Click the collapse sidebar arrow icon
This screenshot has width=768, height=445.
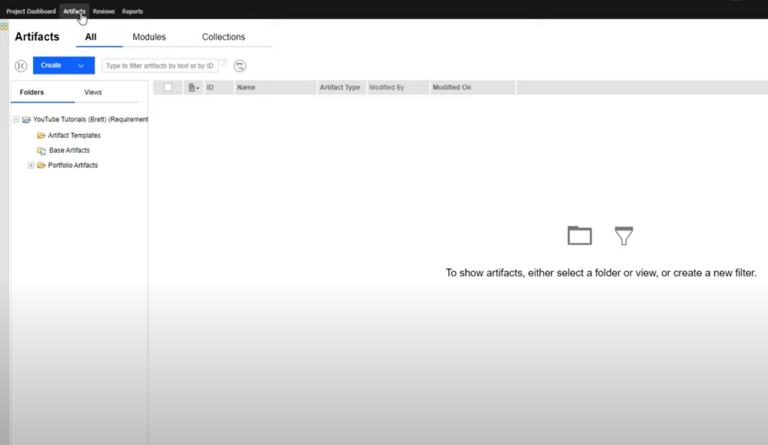pos(21,66)
